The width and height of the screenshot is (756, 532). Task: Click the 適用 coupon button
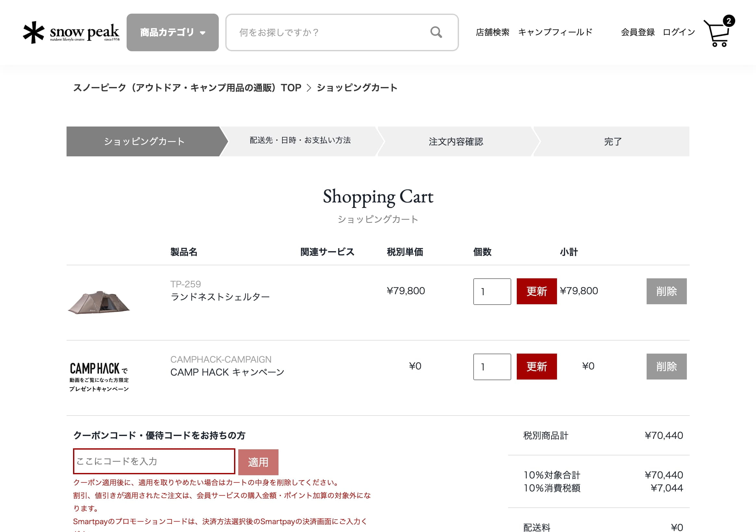258,462
